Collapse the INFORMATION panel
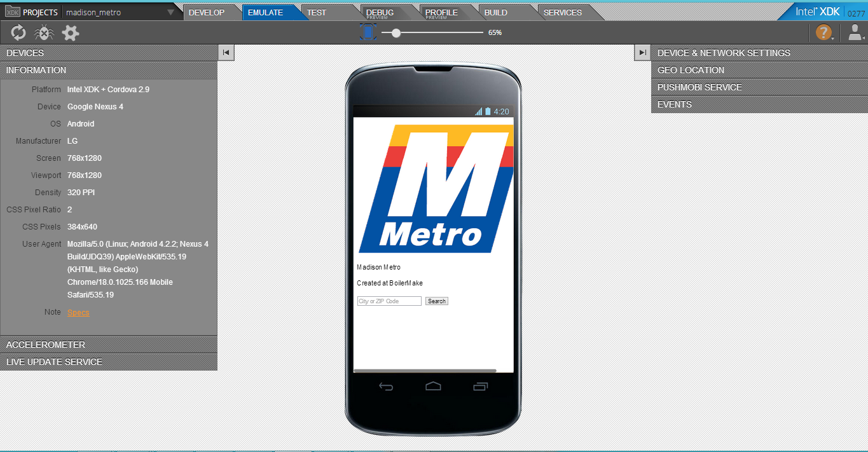Screen dimensions: 868x452 (109, 70)
